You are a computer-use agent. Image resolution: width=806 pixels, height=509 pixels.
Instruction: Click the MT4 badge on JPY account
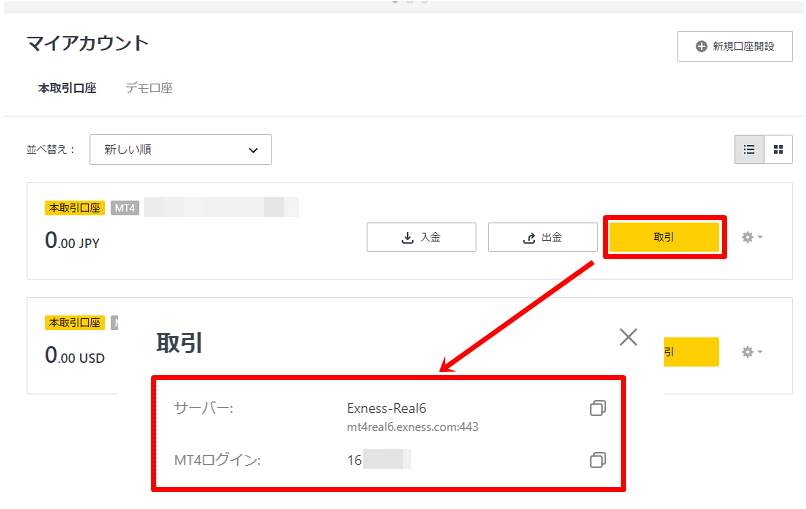125,208
